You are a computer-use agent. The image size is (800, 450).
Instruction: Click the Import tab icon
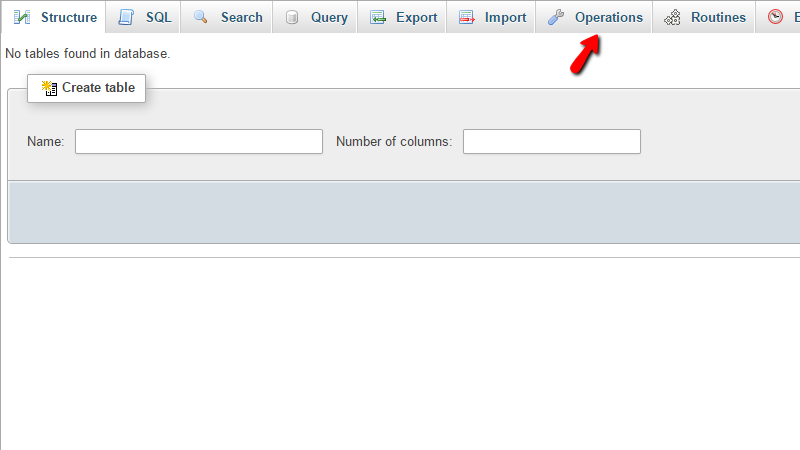coord(466,17)
